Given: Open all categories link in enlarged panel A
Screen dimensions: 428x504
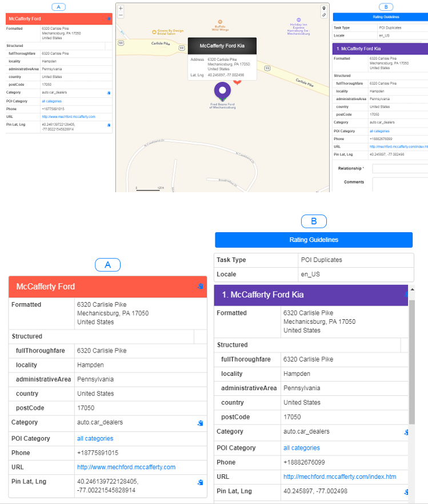Looking at the screenshot, I should point(95,438).
